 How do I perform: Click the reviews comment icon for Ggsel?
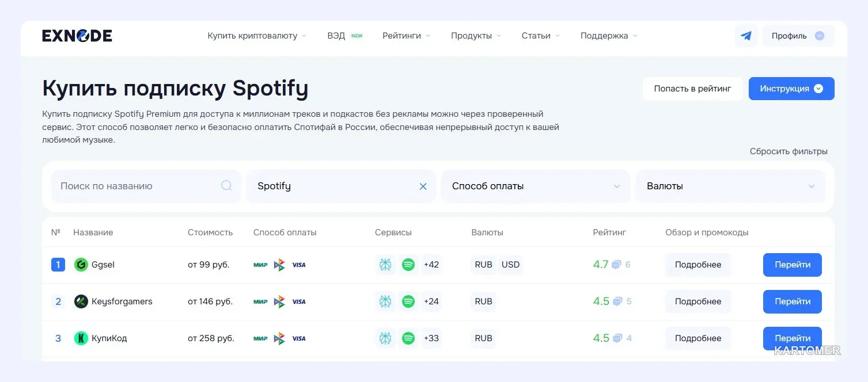tap(616, 265)
